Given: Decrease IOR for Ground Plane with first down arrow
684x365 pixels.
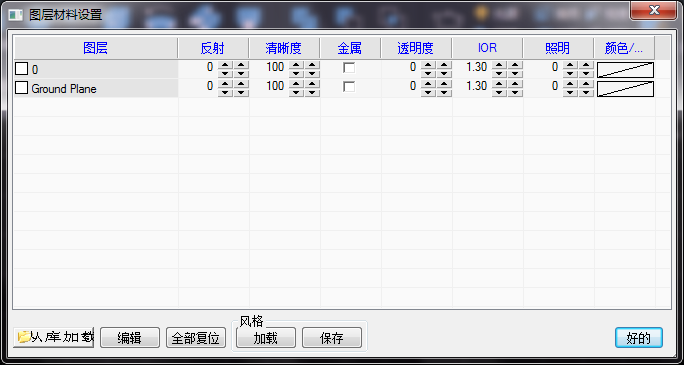Looking at the screenshot, I should pyautogui.click(x=499, y=92).
